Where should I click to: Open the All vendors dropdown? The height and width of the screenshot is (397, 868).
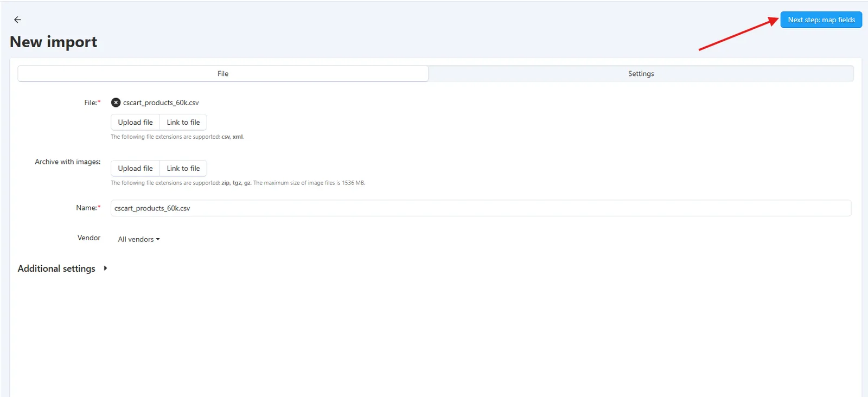[139, 239]
